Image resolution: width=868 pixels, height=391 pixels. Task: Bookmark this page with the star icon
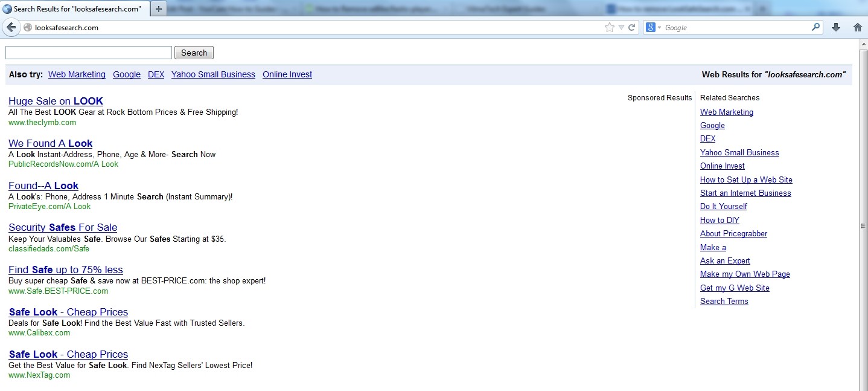[610, 27]
